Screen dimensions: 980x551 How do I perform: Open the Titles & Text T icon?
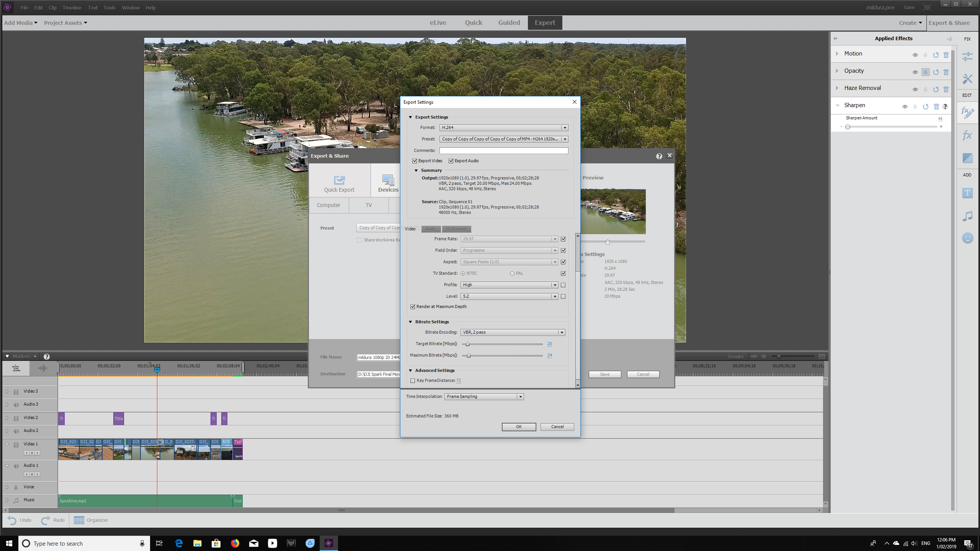pos(967,193)
